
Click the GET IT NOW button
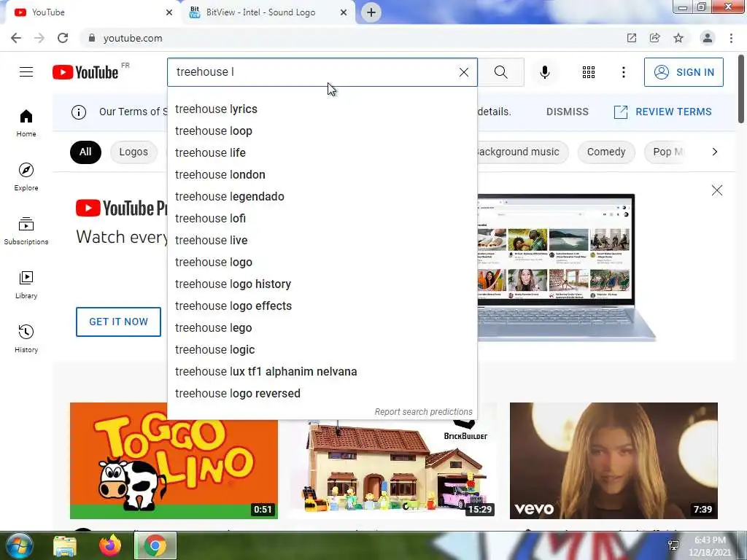tap(119, 322)
